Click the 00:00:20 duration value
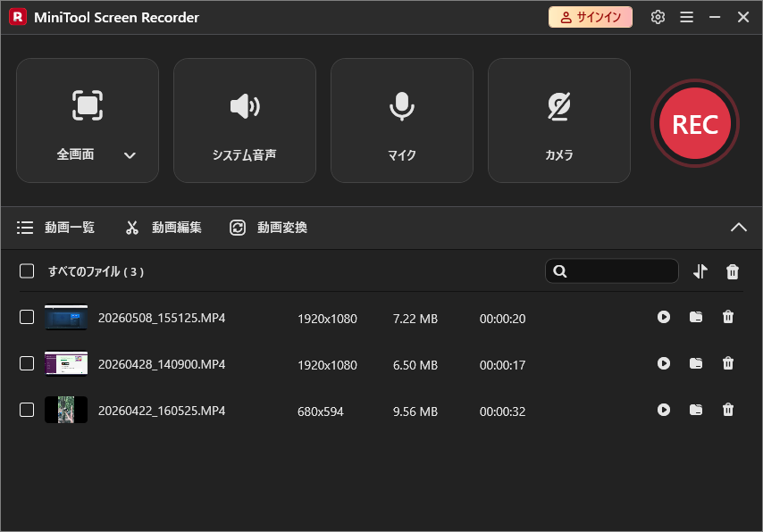 (x=503, y=319)
